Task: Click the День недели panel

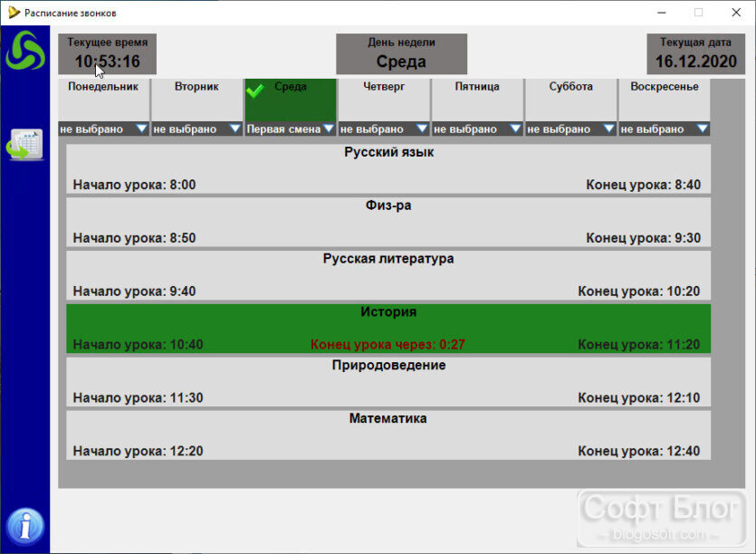Action: (401, 54)
